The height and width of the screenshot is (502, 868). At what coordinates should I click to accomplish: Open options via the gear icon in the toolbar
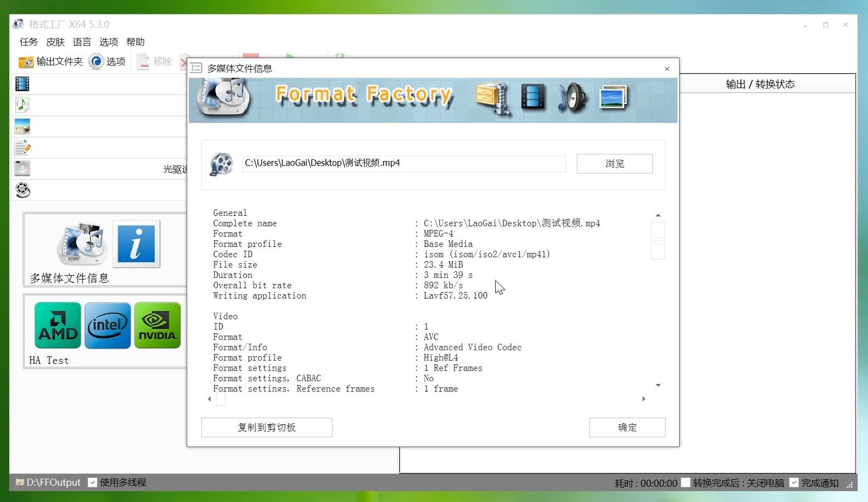pos(96,61)
